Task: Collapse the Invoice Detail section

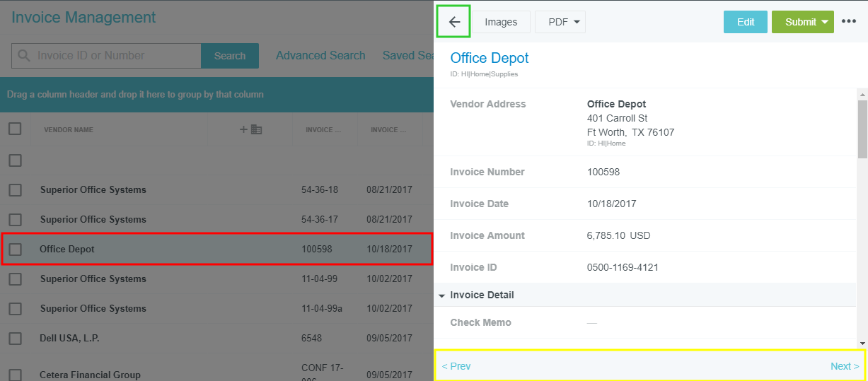Action: click(x=442, y=295)
